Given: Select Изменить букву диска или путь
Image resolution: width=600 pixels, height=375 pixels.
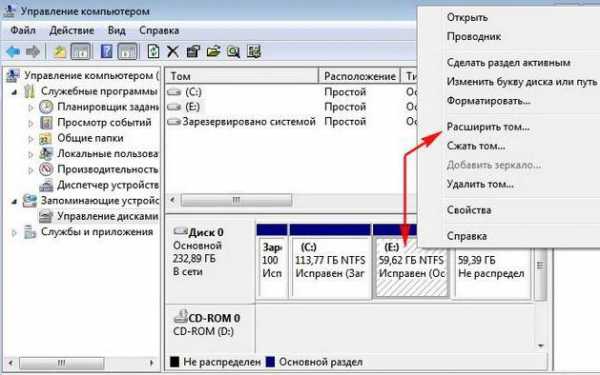Looking at the screenshot, I should pyautogui.click(x=522, y=82).
